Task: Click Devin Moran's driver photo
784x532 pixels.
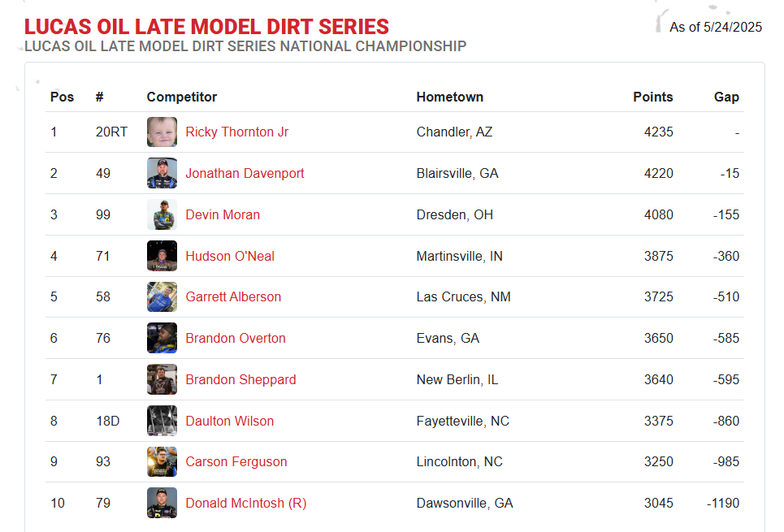Action: click(162, 214)
